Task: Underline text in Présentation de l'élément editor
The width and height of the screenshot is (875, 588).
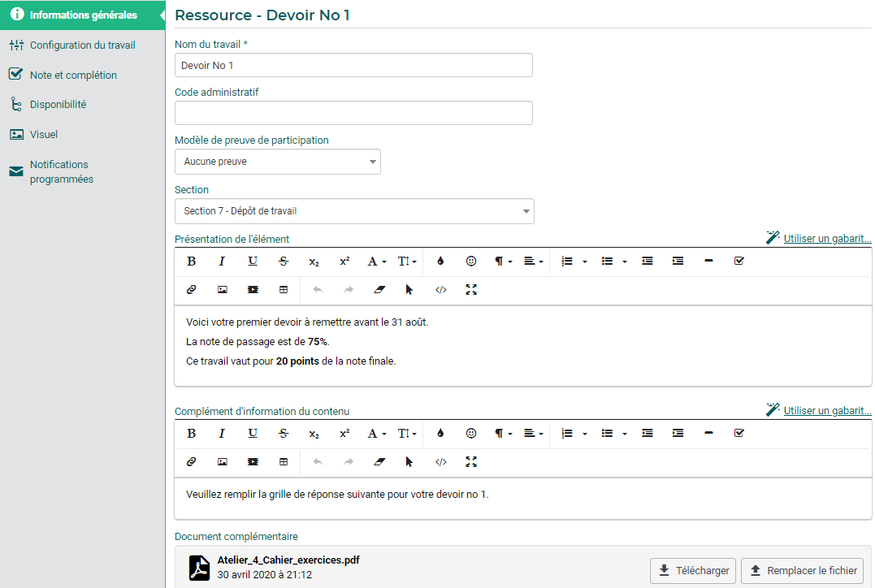Action: coord(253,261)
